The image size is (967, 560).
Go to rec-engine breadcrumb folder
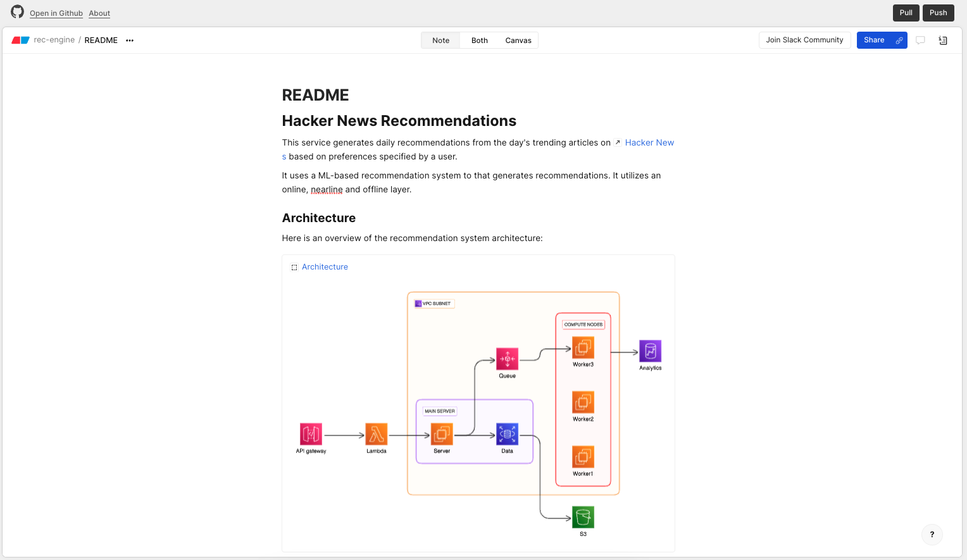tap(54, 40)
